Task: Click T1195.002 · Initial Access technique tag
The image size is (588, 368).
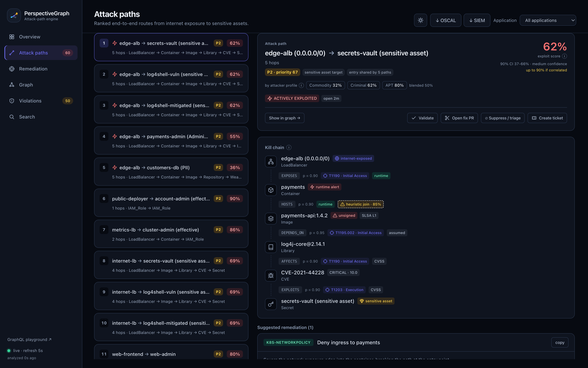Action: (x=356, y=233)
